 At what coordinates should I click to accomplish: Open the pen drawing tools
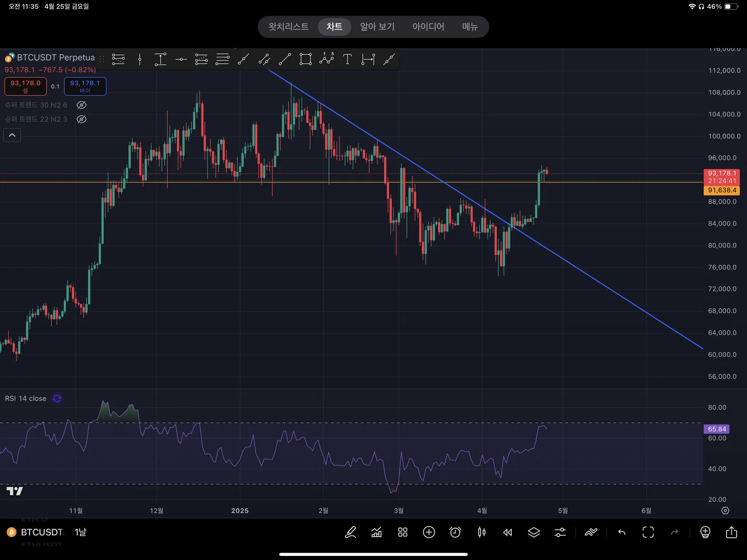(350, 532)
